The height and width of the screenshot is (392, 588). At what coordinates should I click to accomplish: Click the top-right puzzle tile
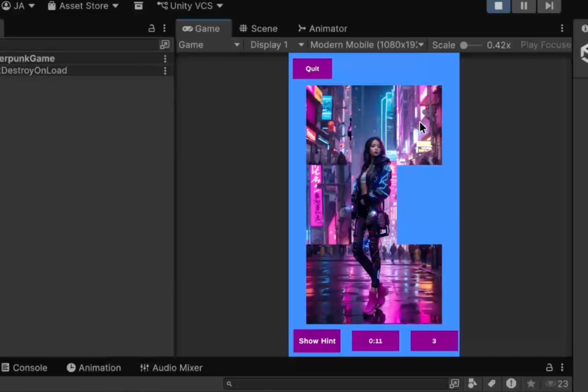point(419,125)
